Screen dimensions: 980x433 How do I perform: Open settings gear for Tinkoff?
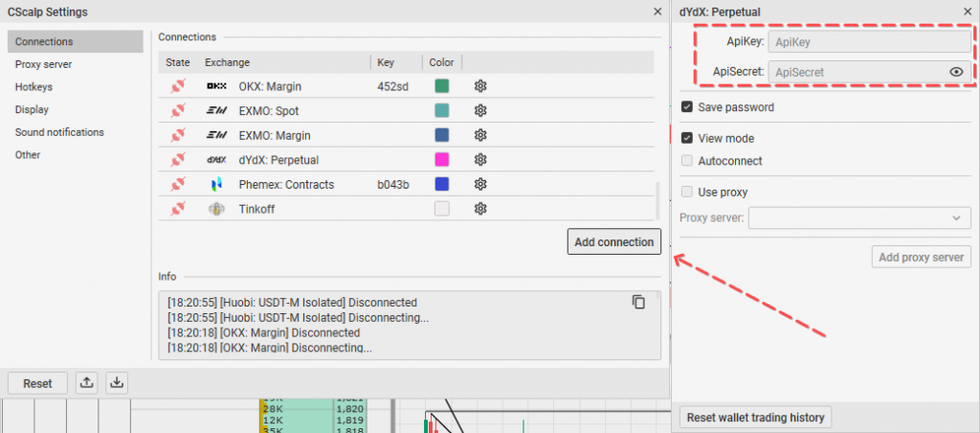(480, 209)
